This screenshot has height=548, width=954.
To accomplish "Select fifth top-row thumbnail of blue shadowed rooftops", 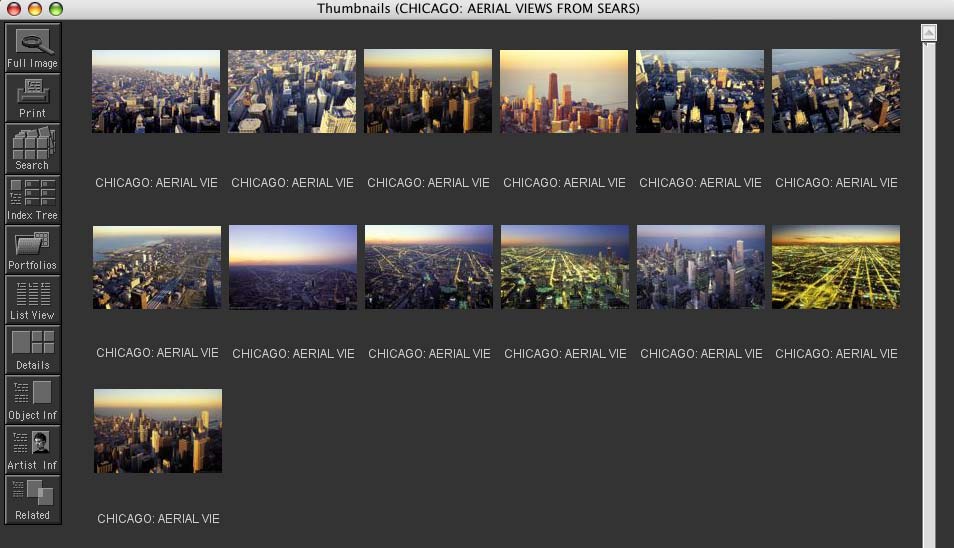I will click(x=700, y=91).
